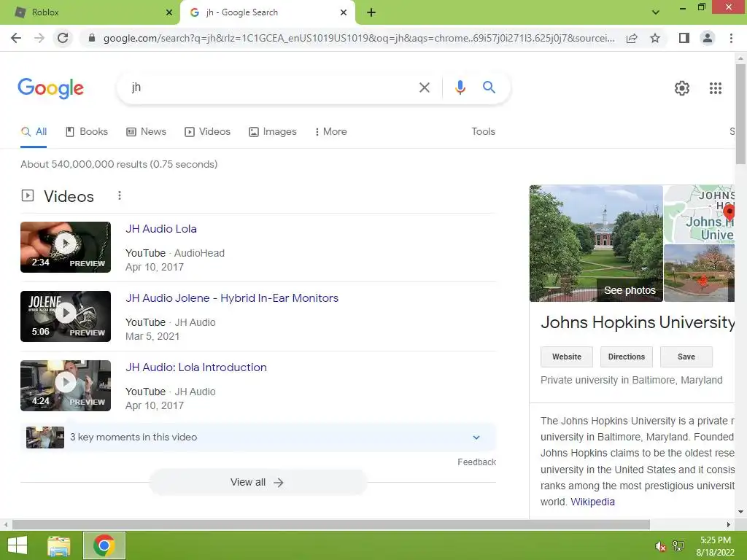Click the Google logo

50,88
